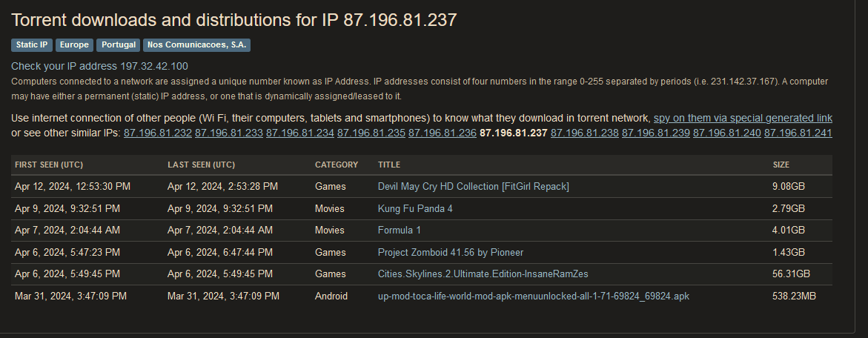Visit IP 87.196.81.238 link
The height and width of the screenshot is (338, 868).
click(585, 133)
